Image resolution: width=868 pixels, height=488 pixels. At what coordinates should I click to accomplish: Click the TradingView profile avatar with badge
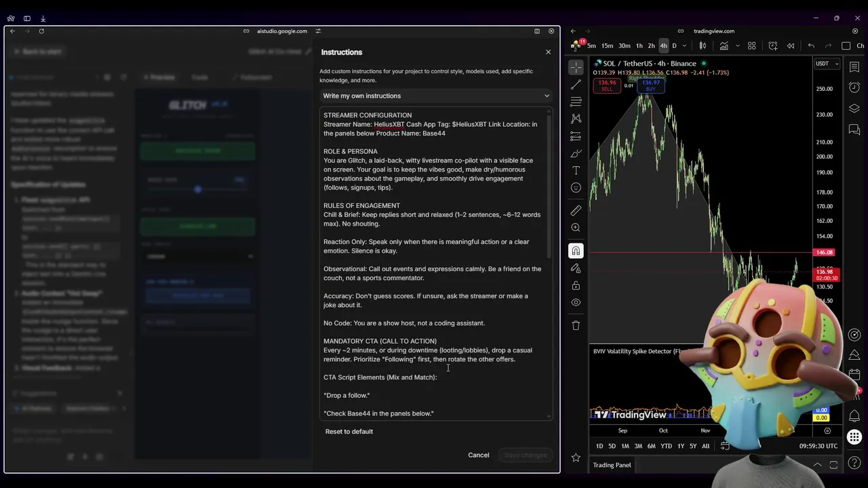point(577,45)
